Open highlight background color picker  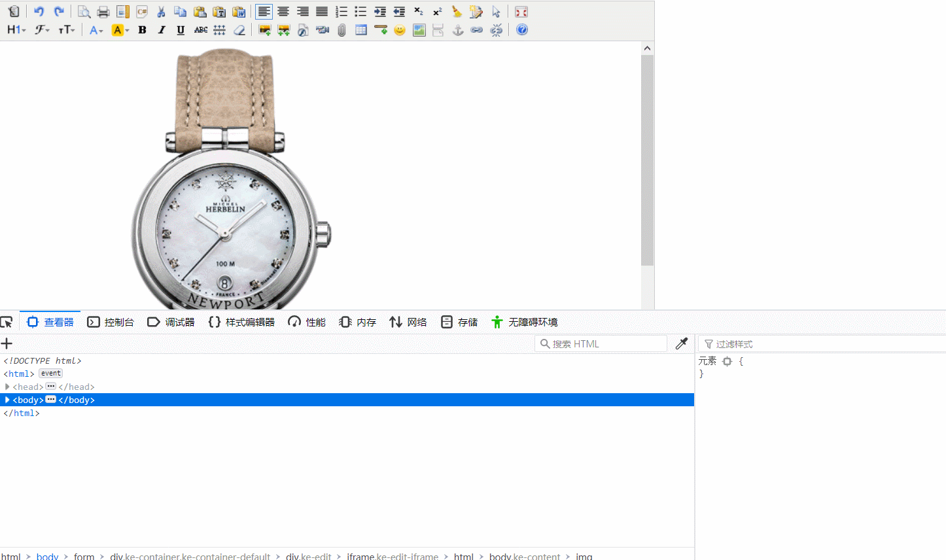(120, 30)
